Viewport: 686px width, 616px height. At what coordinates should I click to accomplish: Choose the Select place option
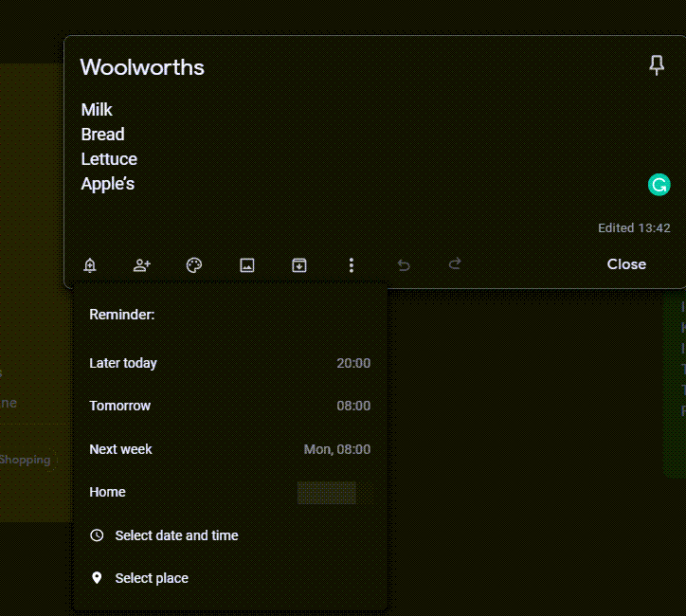pyautogui.click(x=229, y=578)
